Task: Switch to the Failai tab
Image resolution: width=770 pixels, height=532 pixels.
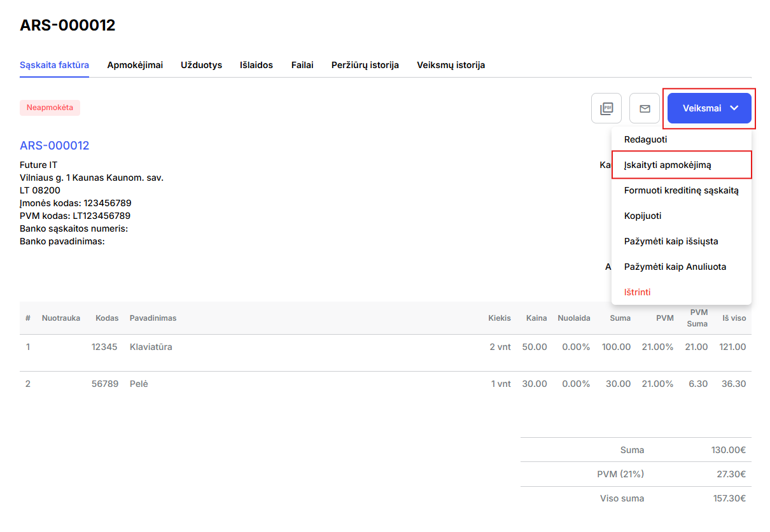Action: (302, 65)
